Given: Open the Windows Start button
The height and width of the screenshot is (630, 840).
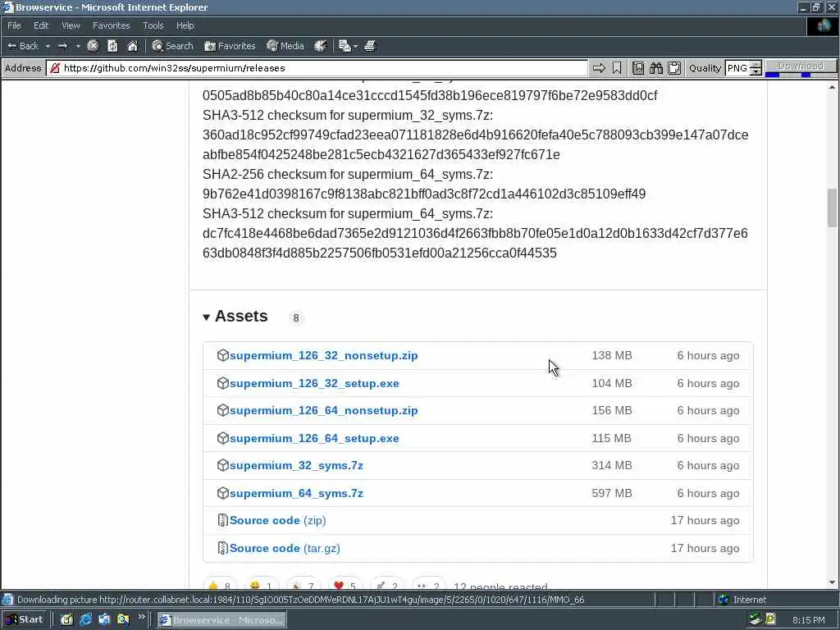Looking at the screenshot, I should [25, 619].
